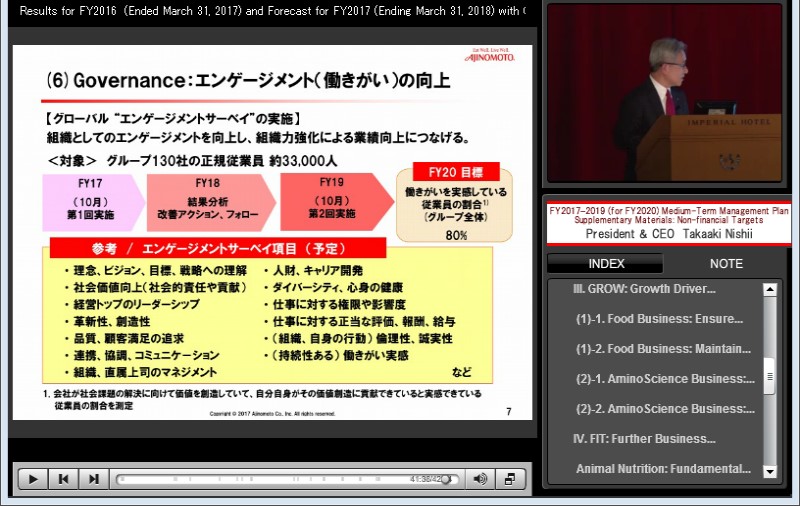Click the FY17 arrow box on slide

pyautogui.click(x=93, y=203)
